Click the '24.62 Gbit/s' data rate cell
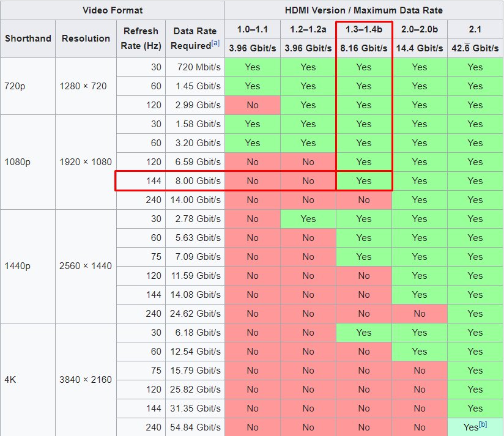This screenshot has height=436, width=504. coord(195,314)
